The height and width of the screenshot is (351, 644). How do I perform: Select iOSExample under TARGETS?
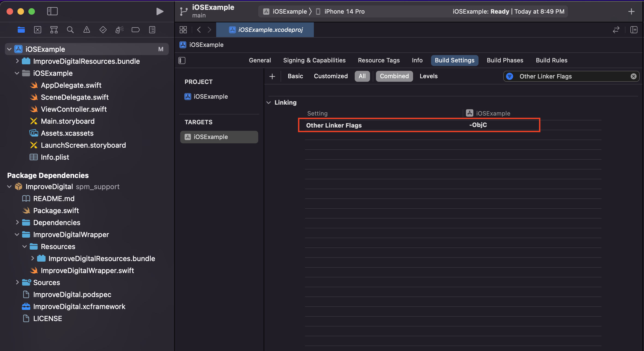[x=219, y=137]
